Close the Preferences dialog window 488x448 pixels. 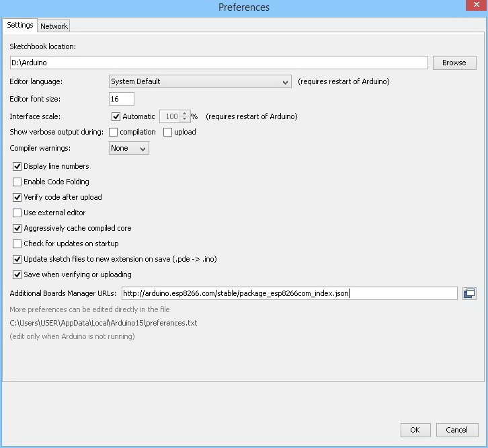pos(477,7)
